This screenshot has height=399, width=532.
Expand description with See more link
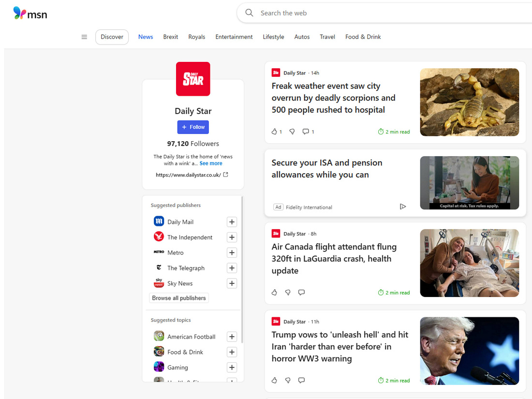tap(211, 163)
